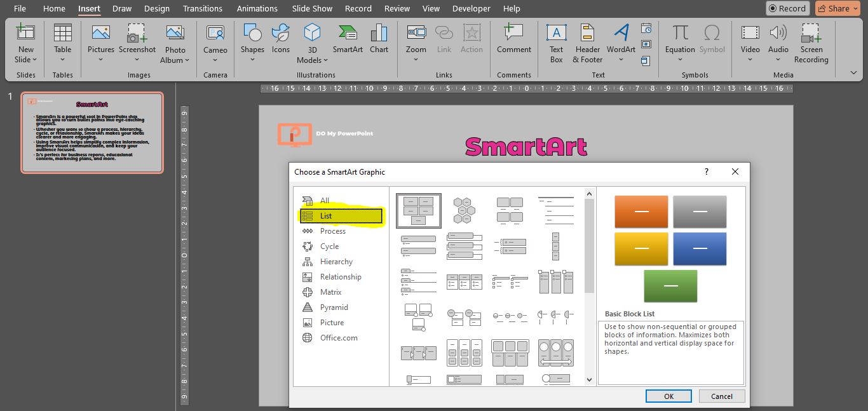Image resolution: width=868 pixels, height=411 pixels.
Task: Confirm the SmartArt selection with OK
Action: pyautogui.click(x=668, y=395)
